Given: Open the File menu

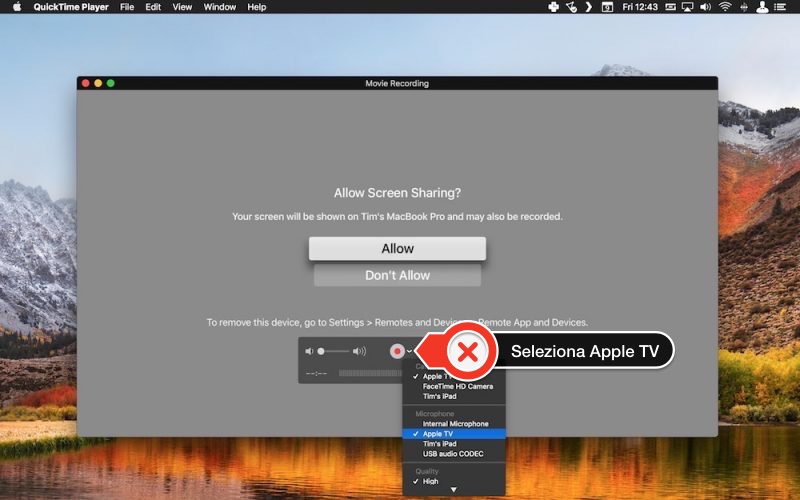Looking at the screenshot, I should point(127,7).
